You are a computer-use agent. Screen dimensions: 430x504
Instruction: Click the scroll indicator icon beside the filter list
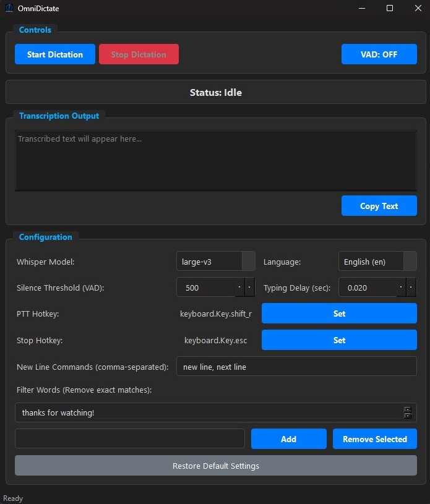pos(408,412)
